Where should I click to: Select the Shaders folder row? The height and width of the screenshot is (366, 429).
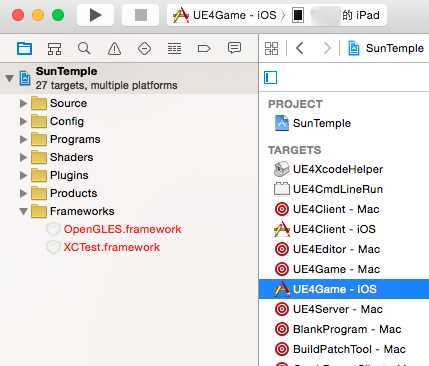(129, 157)
